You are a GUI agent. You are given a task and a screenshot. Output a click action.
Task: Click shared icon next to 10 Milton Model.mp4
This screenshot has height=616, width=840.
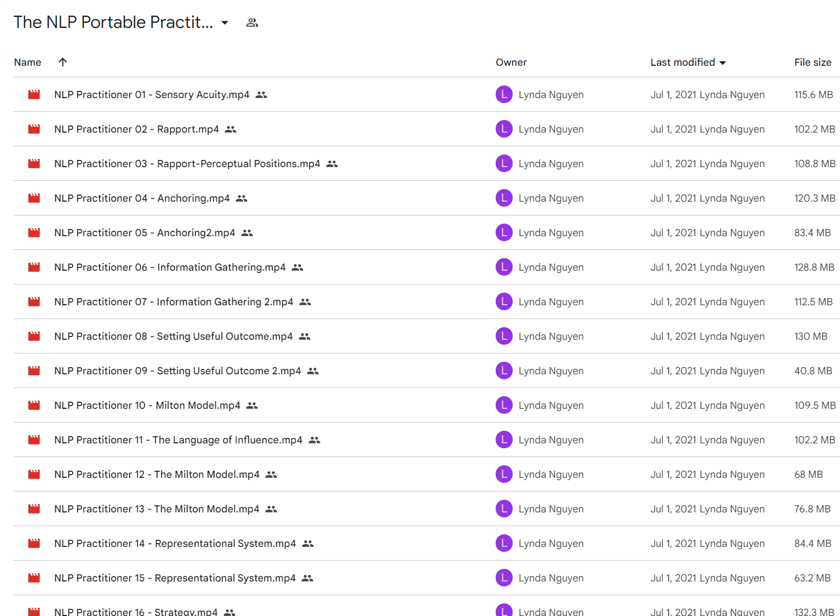252,406
